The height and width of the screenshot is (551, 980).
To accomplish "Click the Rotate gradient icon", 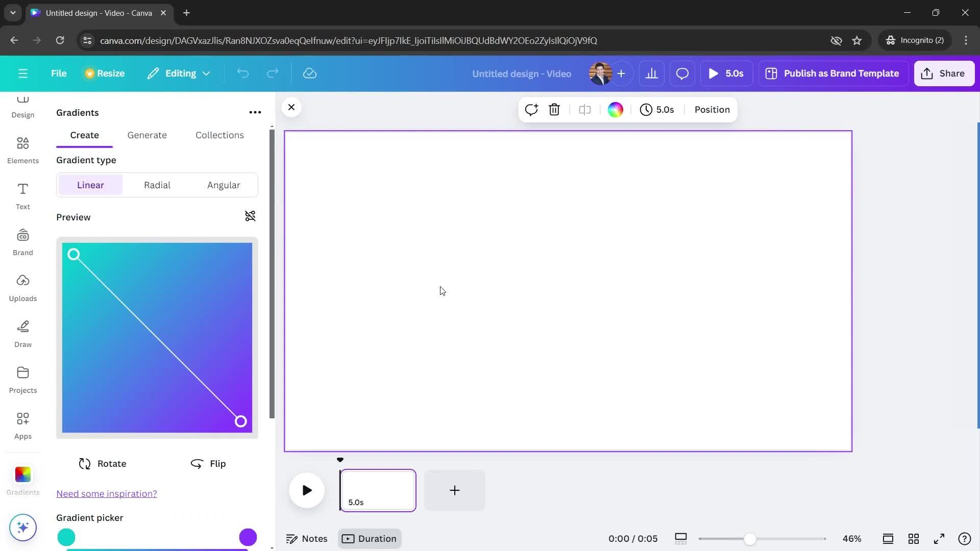I will (85, 464).
